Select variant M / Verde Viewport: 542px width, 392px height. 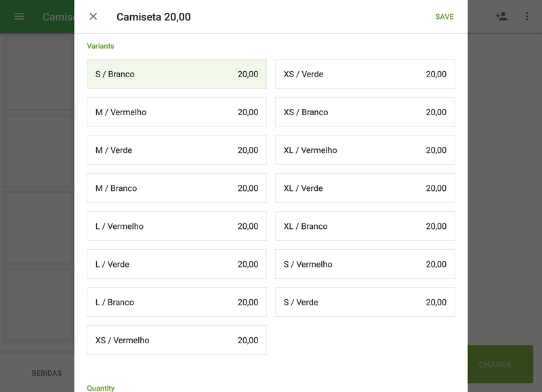pos(177,150)
